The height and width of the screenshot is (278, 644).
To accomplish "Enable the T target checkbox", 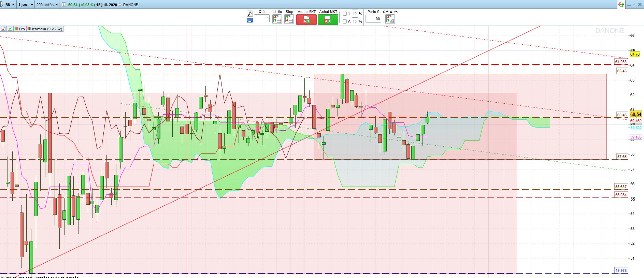I will [x=345, y=14].
